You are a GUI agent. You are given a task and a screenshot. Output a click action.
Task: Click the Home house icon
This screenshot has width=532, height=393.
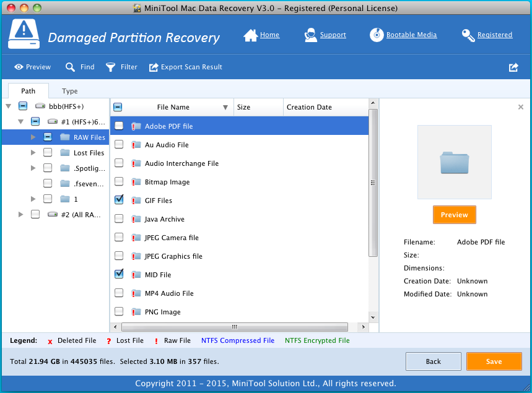(x=251, y=35)
